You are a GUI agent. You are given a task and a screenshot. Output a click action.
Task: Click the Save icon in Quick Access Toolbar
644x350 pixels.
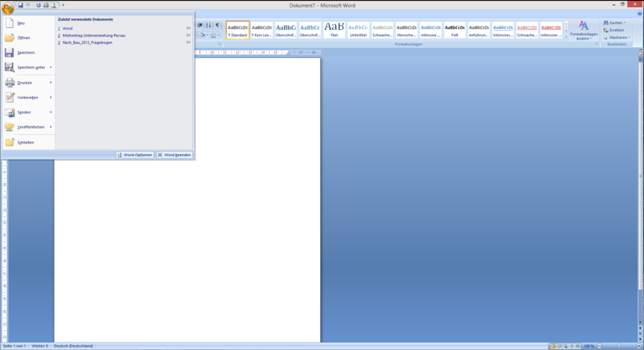20,5
